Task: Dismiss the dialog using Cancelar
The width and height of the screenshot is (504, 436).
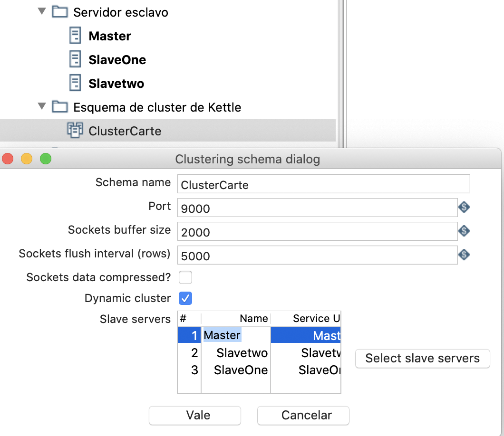Action: tap(303, 415)
